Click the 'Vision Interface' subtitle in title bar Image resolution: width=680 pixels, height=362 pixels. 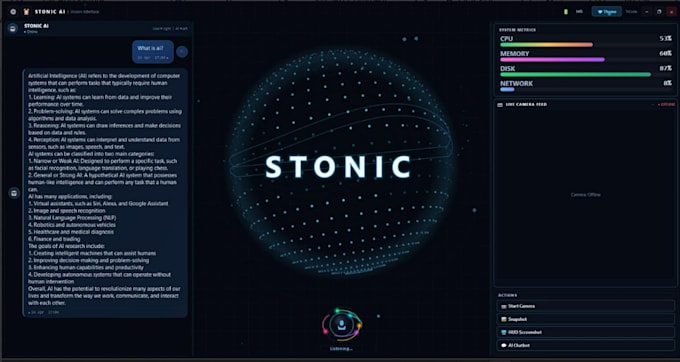pyautogui.click(x=84, y=12)
